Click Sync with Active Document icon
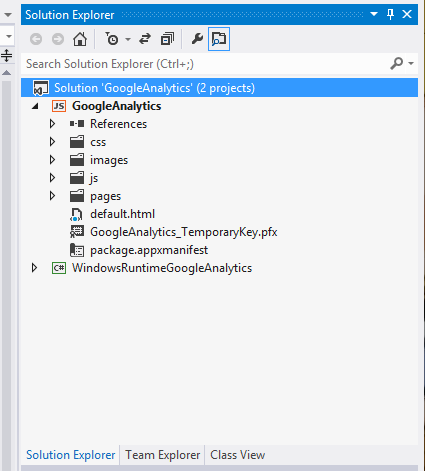The height and width of the screenshot is (471, 425). [x=145, y=39]
